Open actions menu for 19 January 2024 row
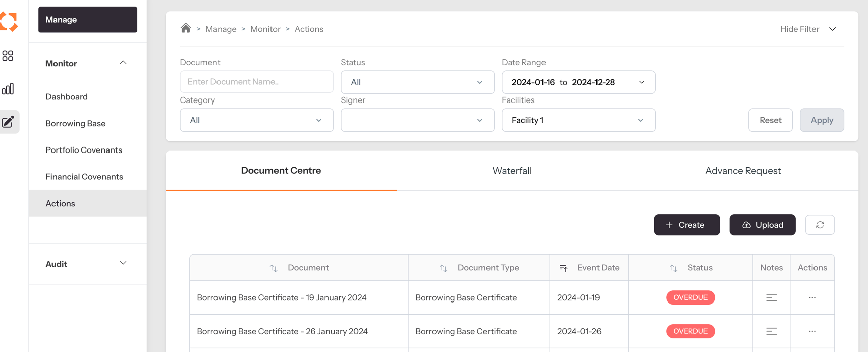Screen dimensions: 868x352 (812, 297)
